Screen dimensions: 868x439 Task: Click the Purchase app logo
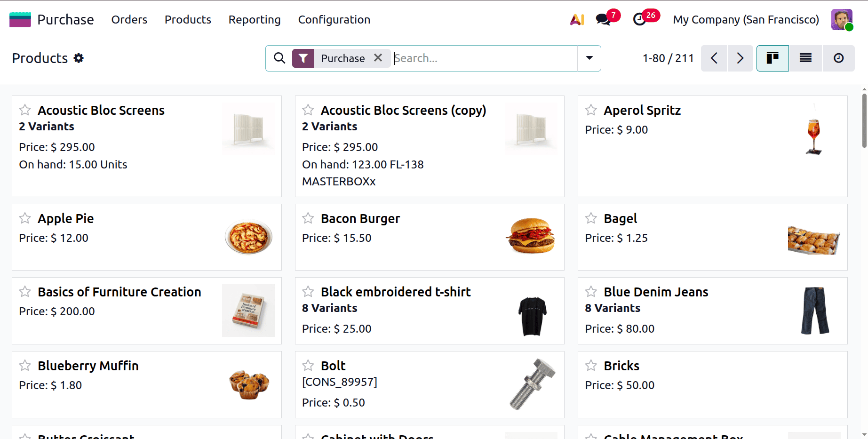[20, 19]
